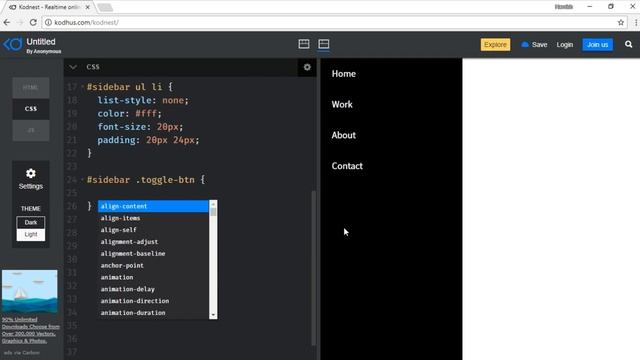The height and width of the screenshot is (360, 640).
Task: Click the autocomplete scrollbar thumb
Action: 213,212
